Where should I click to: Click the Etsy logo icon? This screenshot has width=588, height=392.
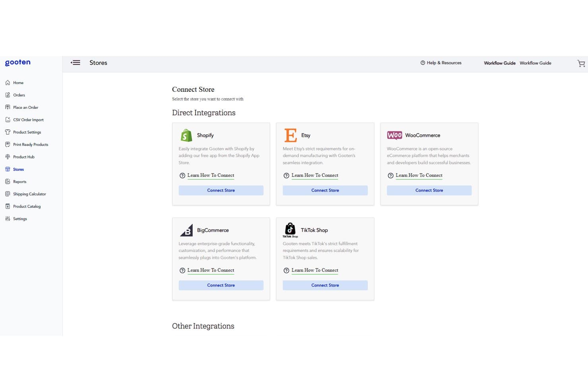point(290,135)
